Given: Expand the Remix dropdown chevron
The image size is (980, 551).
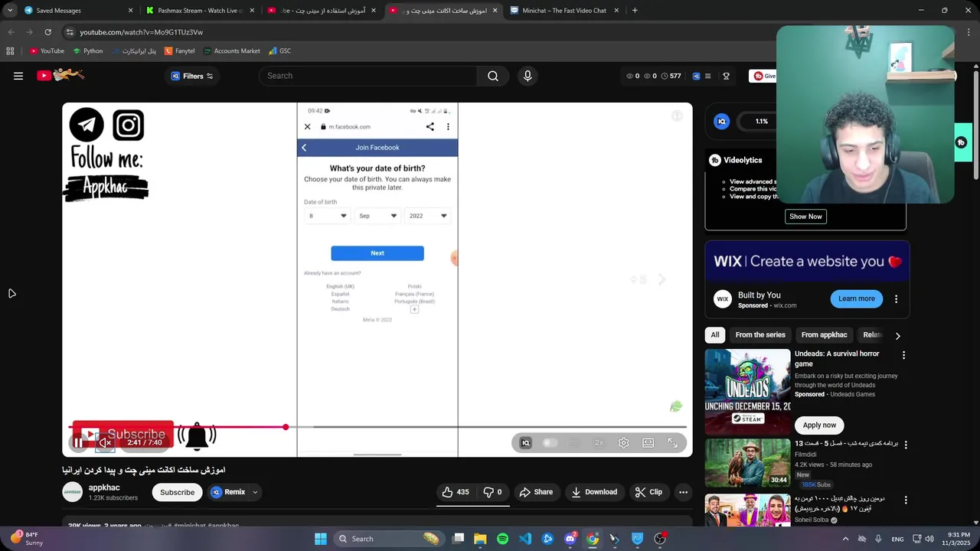Looking at the screenshot, I should (255, 492).
